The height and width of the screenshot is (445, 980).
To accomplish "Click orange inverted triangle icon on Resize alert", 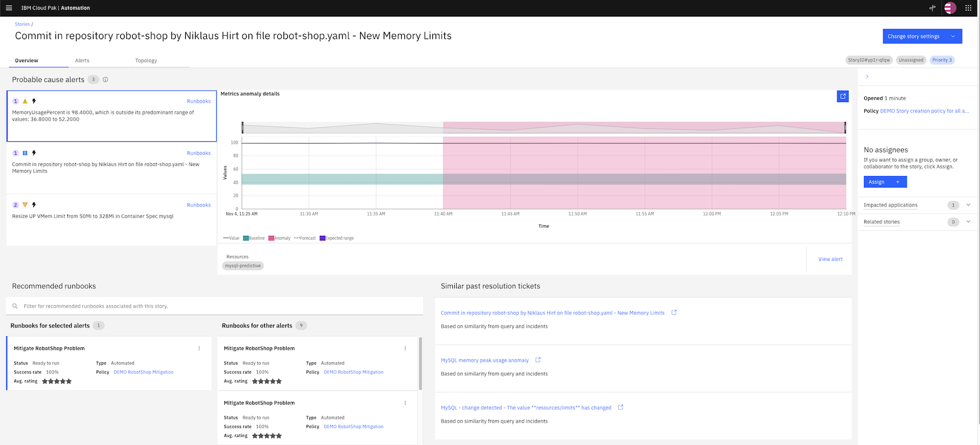I will 25,205.
